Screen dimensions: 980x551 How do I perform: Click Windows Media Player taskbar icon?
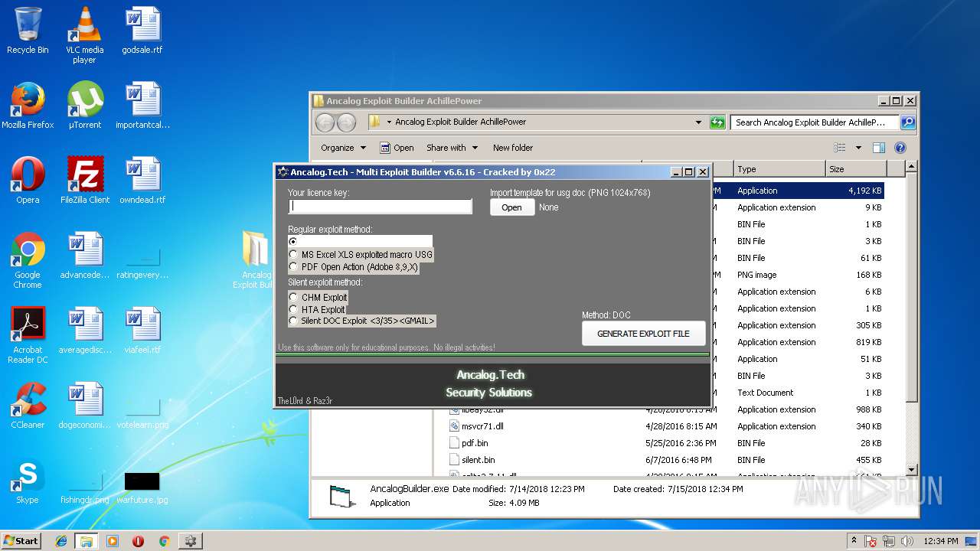[113, 541]
